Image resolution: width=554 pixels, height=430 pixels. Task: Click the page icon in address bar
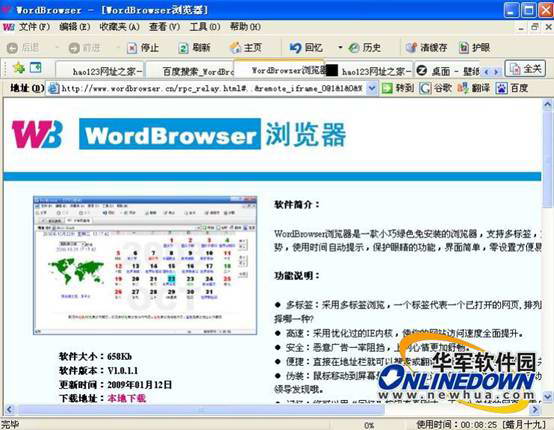[53, 88]
